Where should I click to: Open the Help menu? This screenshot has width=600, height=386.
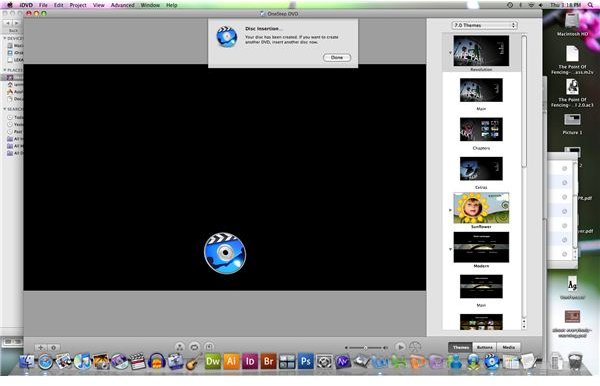(x=171, y=5)
